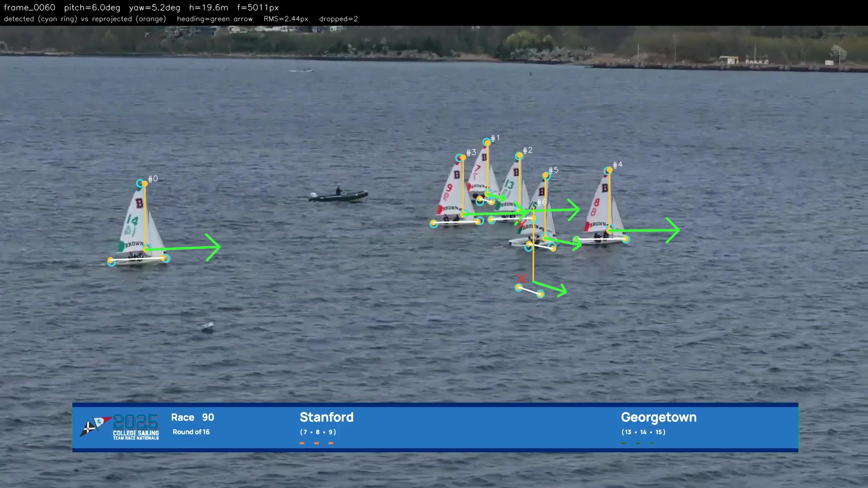Click the "Stanford" team name
868x488 pixels.
click(x=326, y=417)
